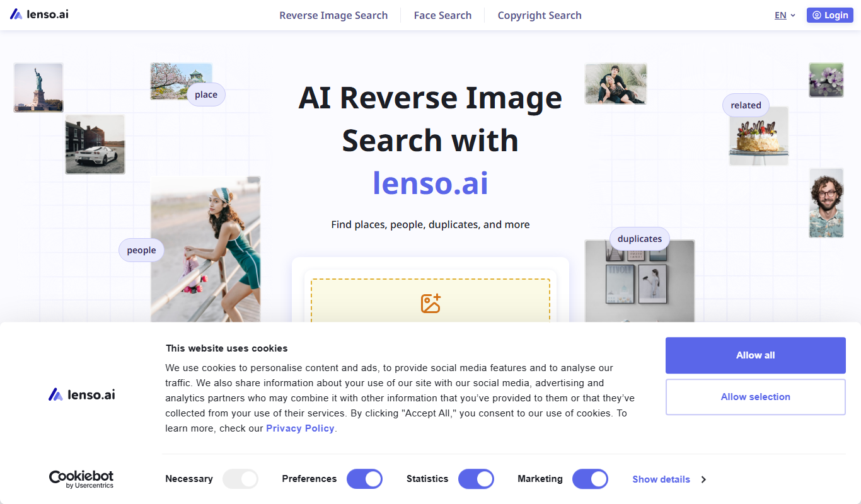Expand the EN language dropdown
The image size is (861, 504).
[785, 15]
